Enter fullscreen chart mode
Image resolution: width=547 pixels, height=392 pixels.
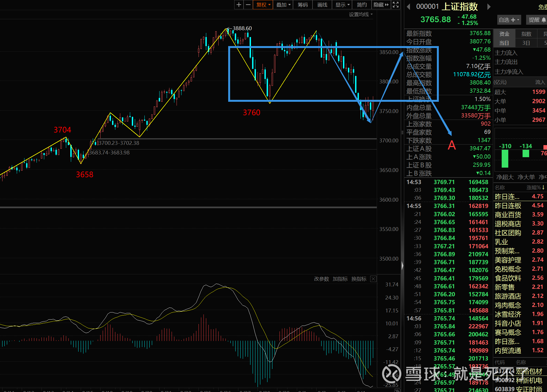coord(396,5)
